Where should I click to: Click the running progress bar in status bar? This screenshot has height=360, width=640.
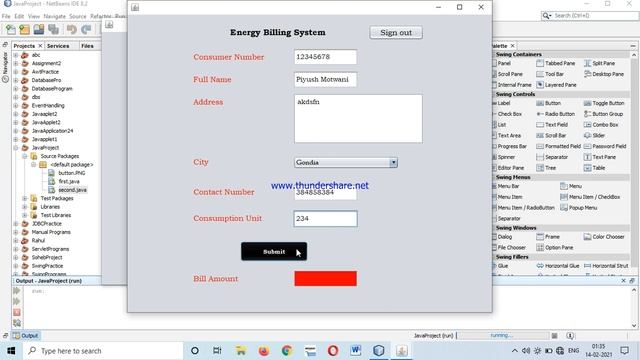(502, 336)
